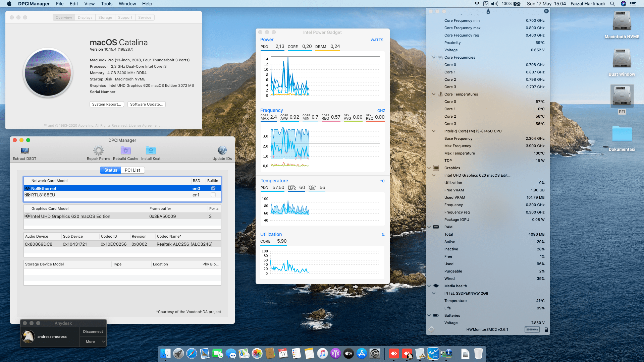
Task: Open Finder from the Dock
Action: [165, 353]
